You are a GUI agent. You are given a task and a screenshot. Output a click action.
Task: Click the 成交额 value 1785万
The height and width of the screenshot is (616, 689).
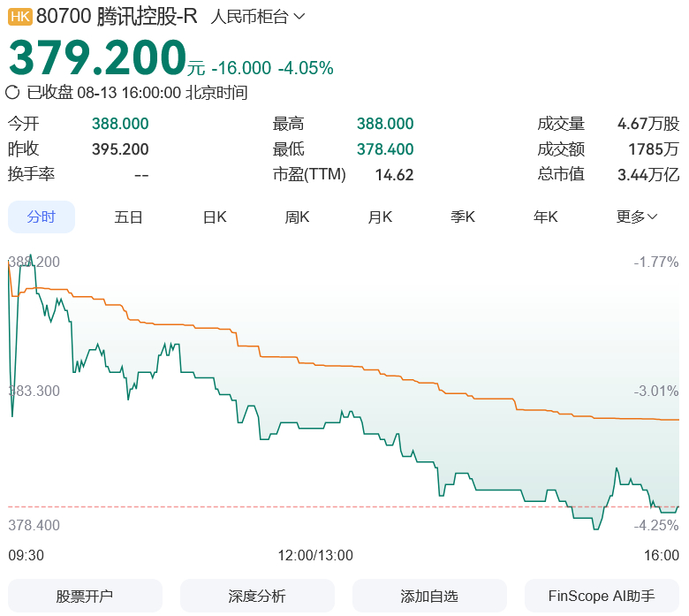click(654, 149)
